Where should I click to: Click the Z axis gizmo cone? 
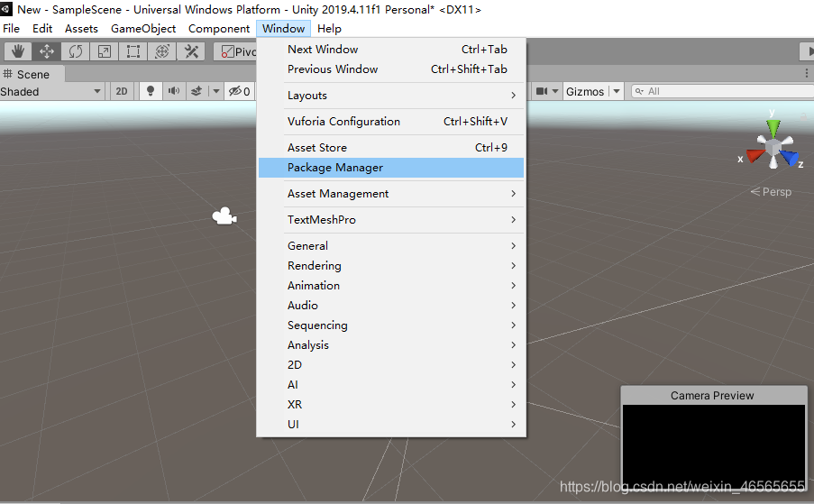(x=791, y=157)
